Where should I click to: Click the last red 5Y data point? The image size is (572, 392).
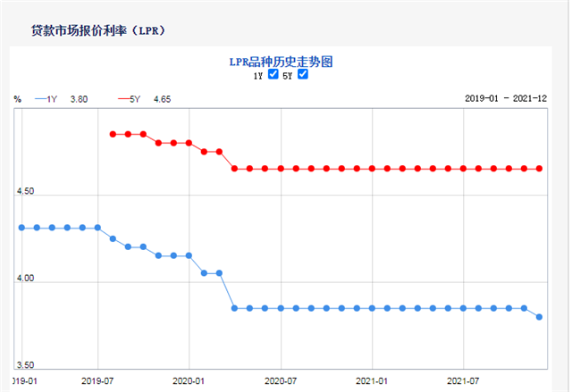[539, 168]
